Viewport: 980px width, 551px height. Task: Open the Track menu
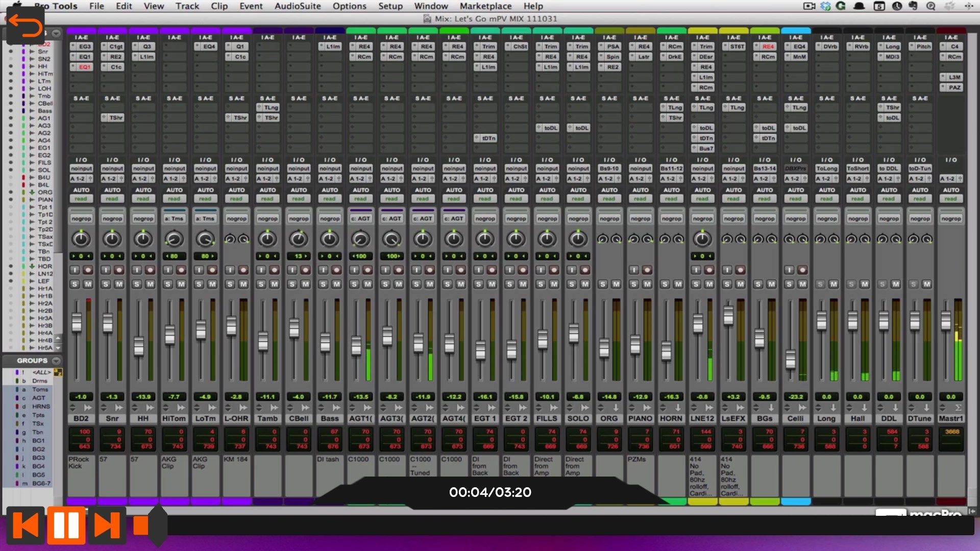pos(187,6)
